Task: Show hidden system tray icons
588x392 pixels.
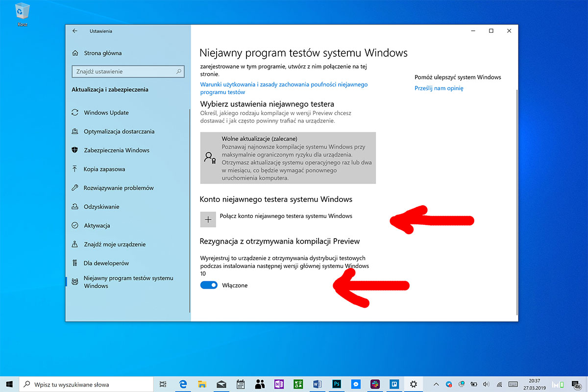Action: [x=437, y=385]
